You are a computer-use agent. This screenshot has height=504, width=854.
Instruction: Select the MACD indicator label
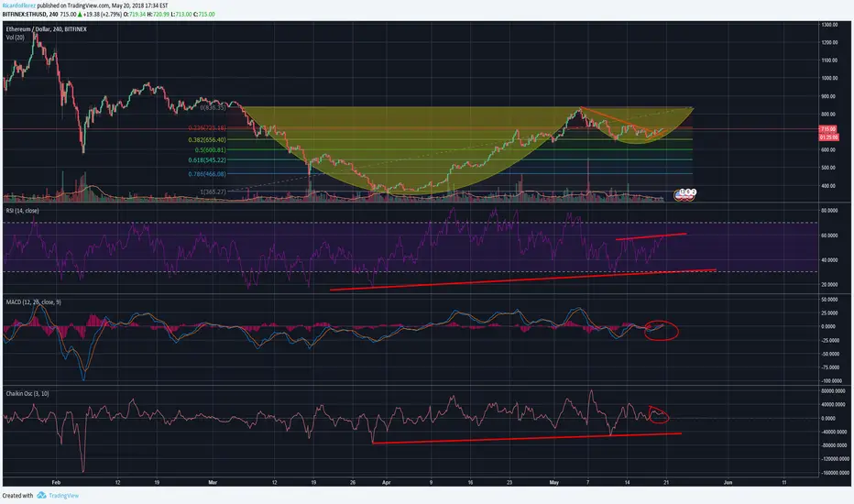33,301
